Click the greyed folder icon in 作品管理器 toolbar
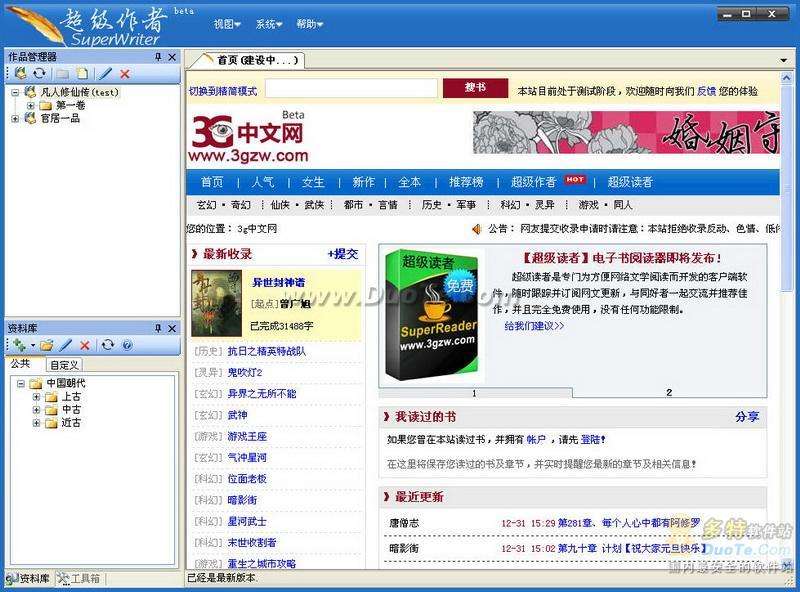Viewport: 800px width, 592px height. (63, 73)
